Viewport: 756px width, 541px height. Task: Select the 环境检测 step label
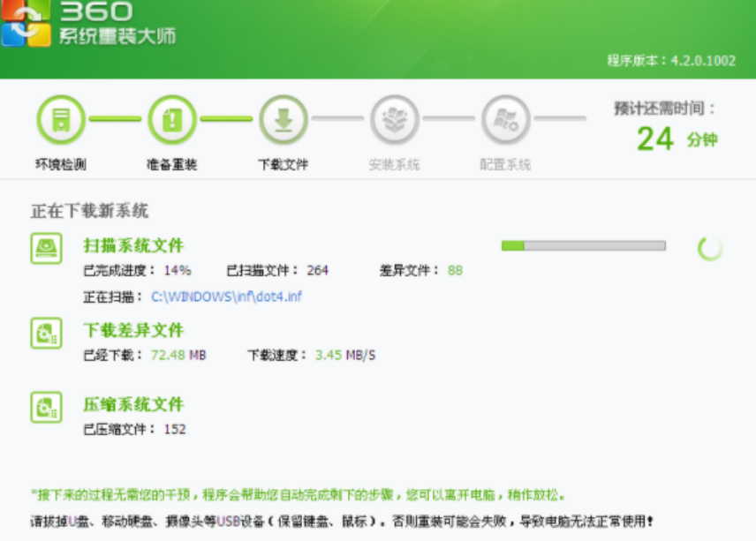click(61, 165)
